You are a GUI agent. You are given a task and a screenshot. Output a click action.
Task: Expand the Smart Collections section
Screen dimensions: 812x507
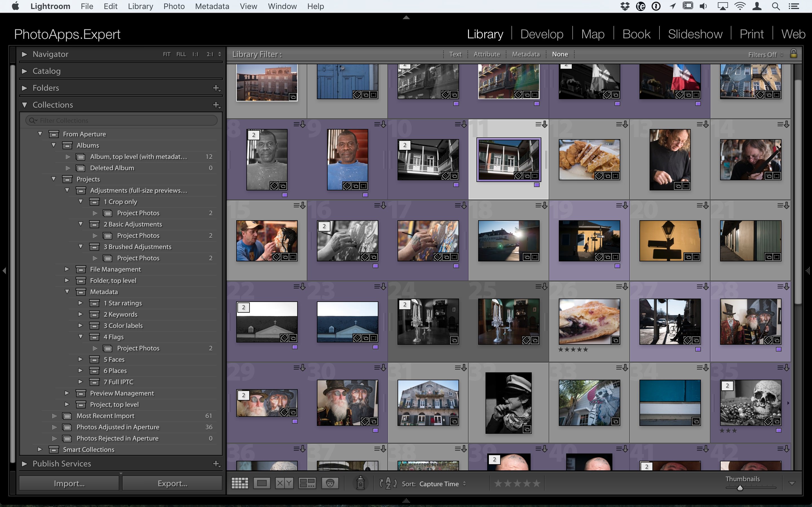click(39, 449)
